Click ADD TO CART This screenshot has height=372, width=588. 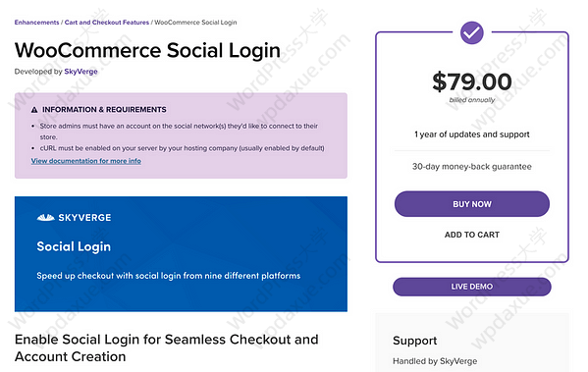[x=472, y=235]
